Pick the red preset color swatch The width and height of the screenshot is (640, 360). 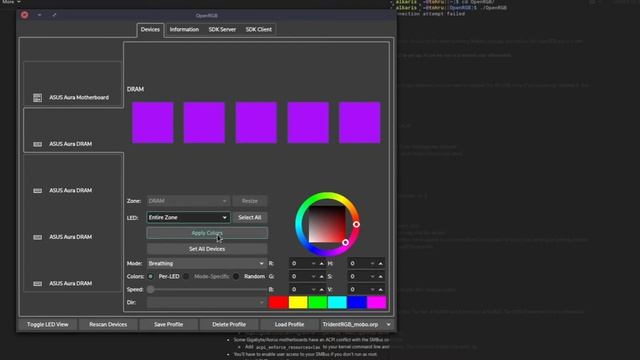tap(278, 302)
